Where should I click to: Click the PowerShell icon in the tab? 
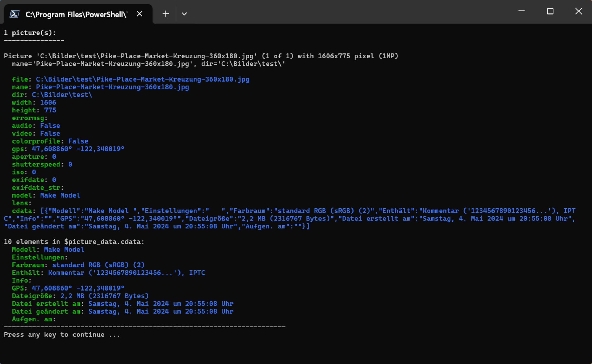click(x=14, y=14)
